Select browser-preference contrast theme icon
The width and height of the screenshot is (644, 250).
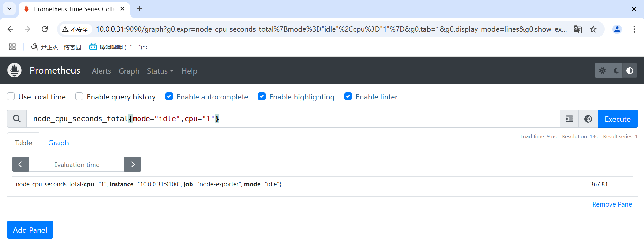pyautogui.click(x=630, y=70)
